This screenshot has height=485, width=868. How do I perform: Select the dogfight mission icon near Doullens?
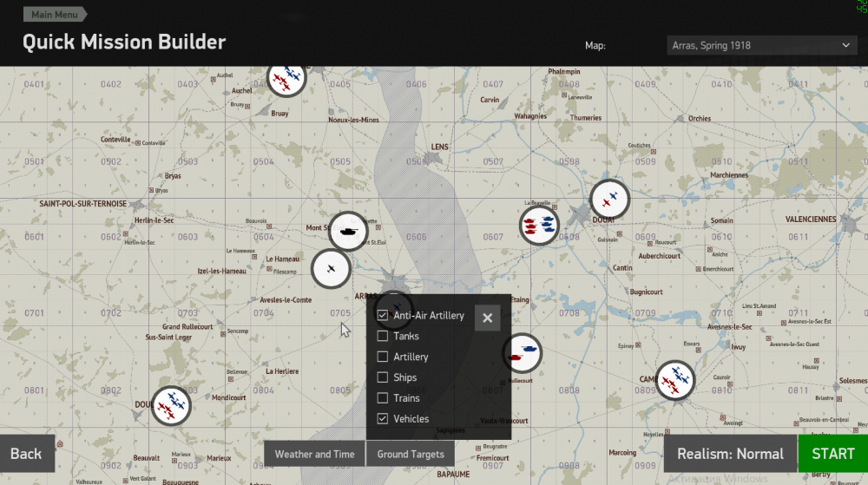171,406
